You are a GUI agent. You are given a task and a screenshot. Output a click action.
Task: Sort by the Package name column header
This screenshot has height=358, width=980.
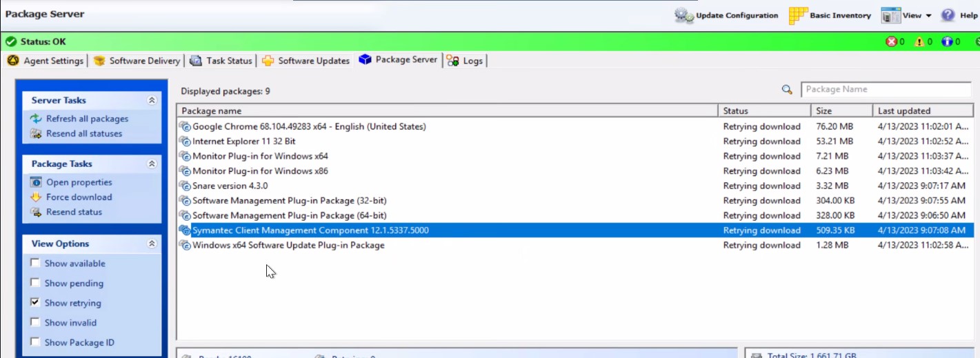pyautogui.click(x=447, y=110)
